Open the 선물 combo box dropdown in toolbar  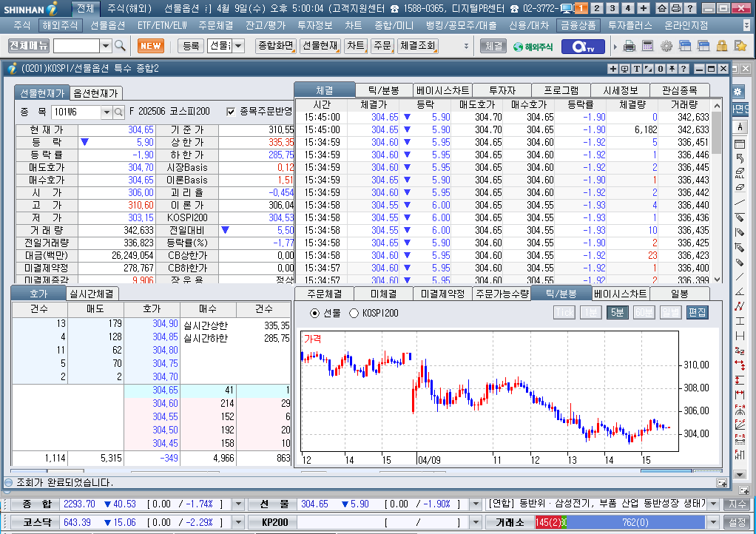238,46
